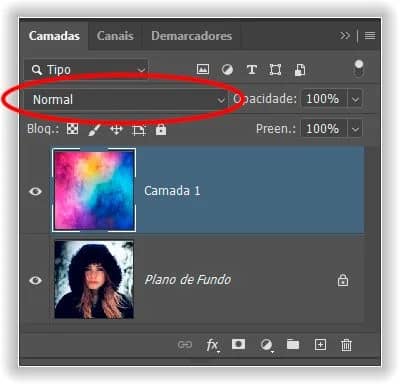
Task: Select the Plano de Fundo portrait thumbnail
Action: point(94,279)
